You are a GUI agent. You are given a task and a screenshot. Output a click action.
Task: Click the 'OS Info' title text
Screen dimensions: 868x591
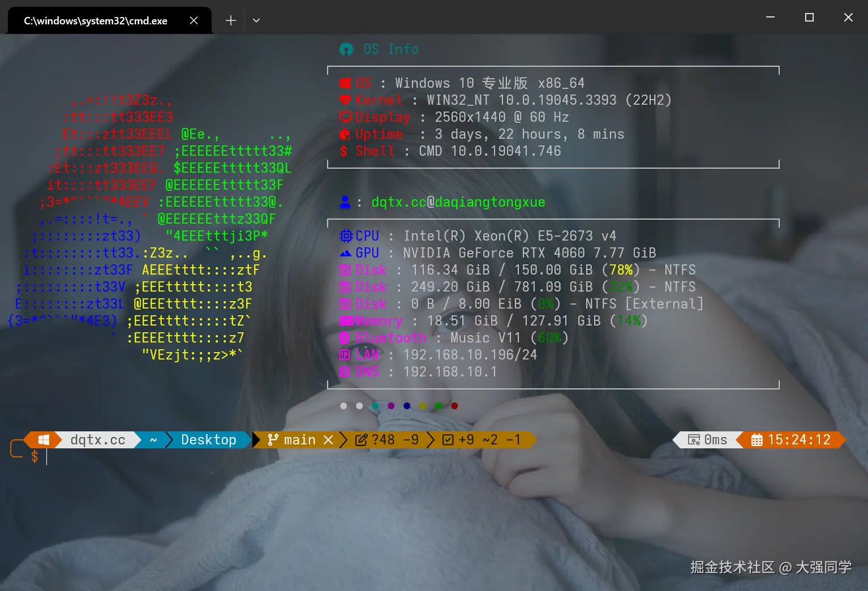(391, 49)
